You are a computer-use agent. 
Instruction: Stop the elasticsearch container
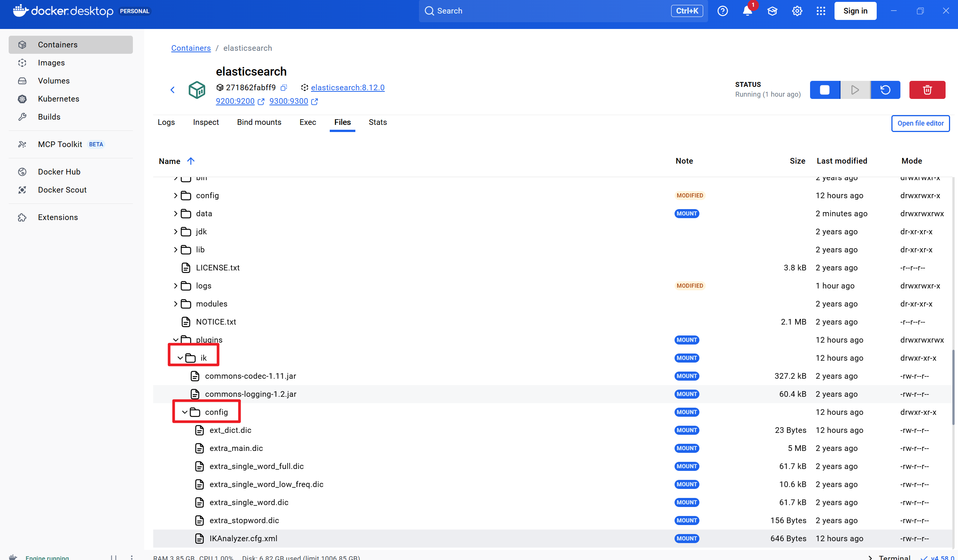825,90
